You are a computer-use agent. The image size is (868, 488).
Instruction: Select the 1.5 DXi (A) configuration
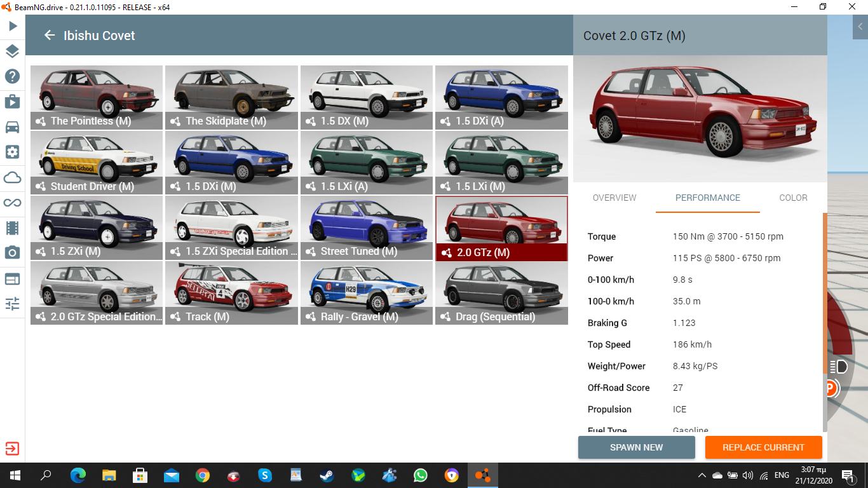502,97
